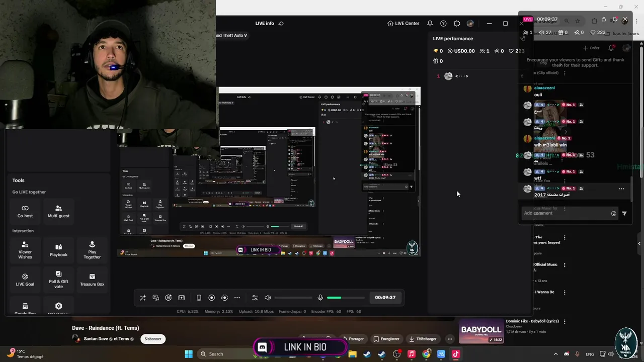Viewport: 644px width, 362px height.
Task: Show hidden system tray icons chevron
Action: [555, 354]
